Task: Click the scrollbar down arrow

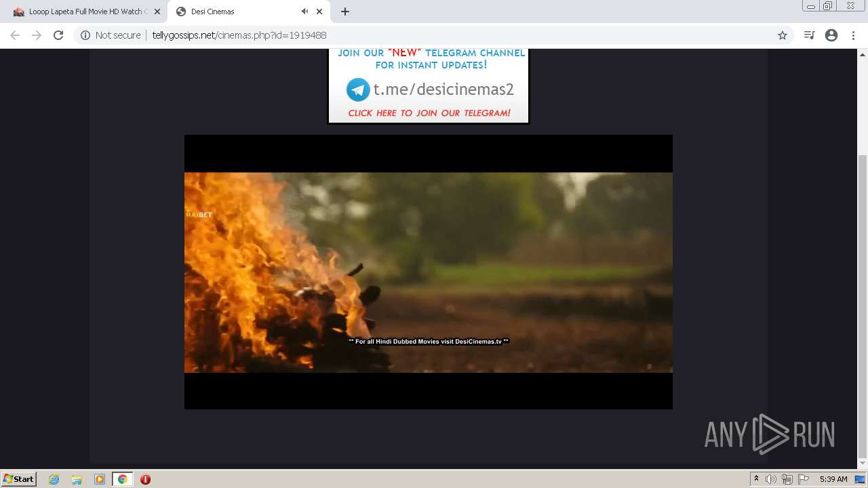Action: click(x=863, y=464)
